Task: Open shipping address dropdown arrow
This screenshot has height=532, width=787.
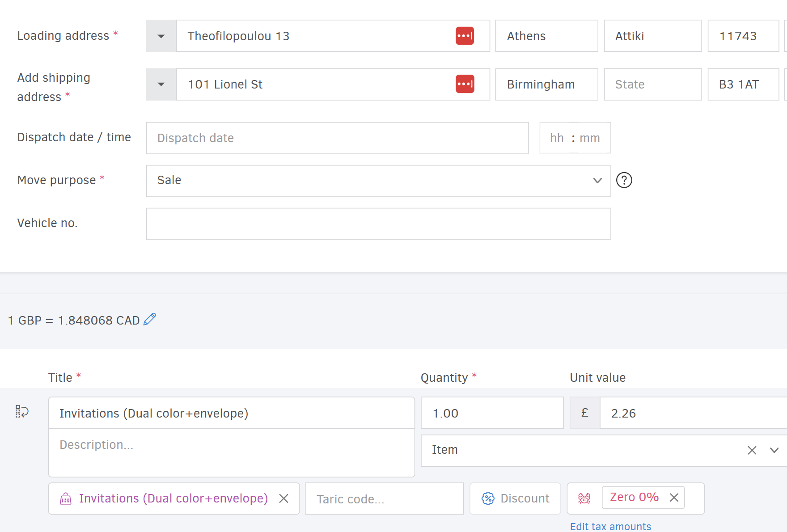Action: click(x=161, y=84)
